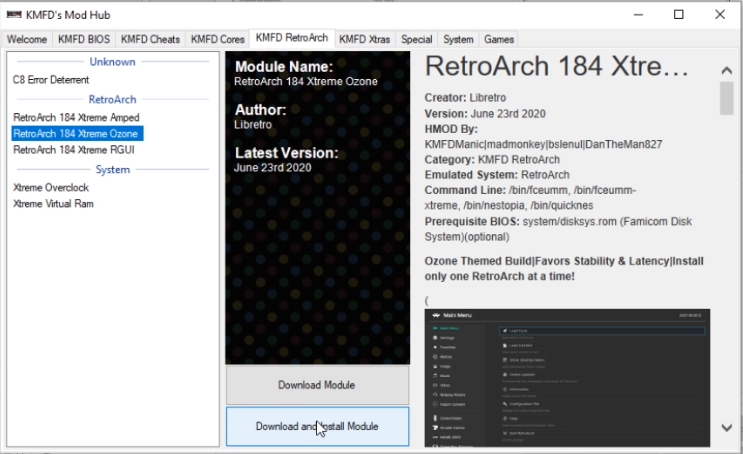
Task: Select Xtreme Overclock module
Action: (51, 188)
